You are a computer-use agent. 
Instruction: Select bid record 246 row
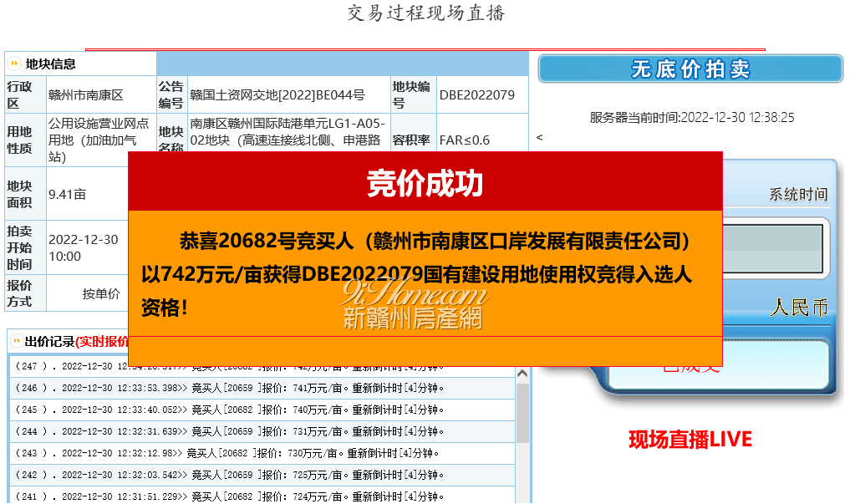[x=262, y=388]
